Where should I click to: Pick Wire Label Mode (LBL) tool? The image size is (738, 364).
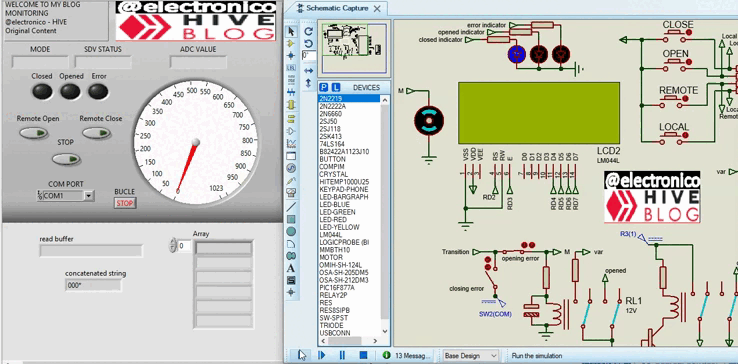(x=291, y=67)
